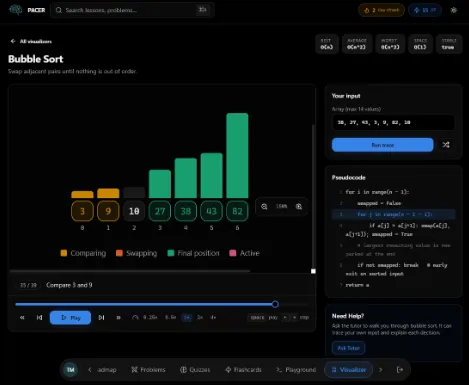Reset zoom percentage label between magnifiers
The width and height of the screenshot is (469, 385).
coord(281,206)
